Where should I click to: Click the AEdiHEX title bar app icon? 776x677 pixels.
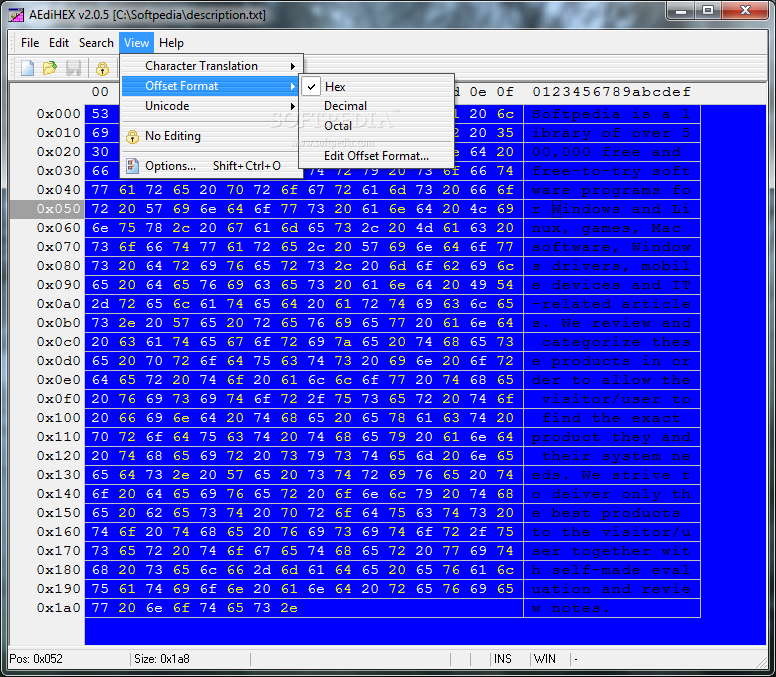16,15
